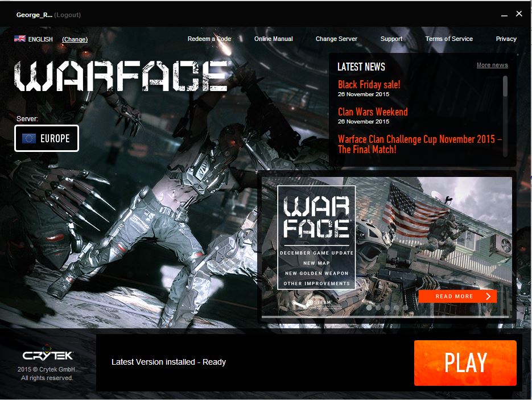The image size is (532, 400).
Task: Read the Black Friday sale! news item
Action: [369, 84]
